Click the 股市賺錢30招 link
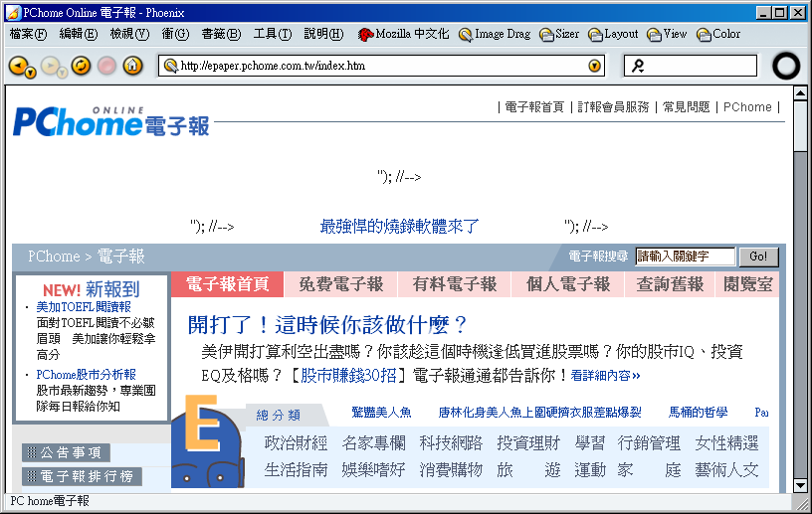812x514 pixels. [x=348, y=375]
